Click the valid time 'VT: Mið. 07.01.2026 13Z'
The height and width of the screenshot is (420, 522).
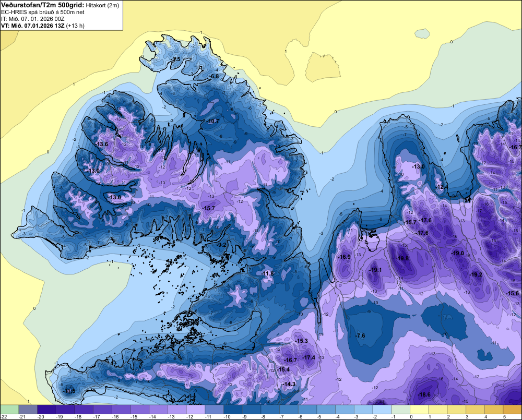[33, 26]
